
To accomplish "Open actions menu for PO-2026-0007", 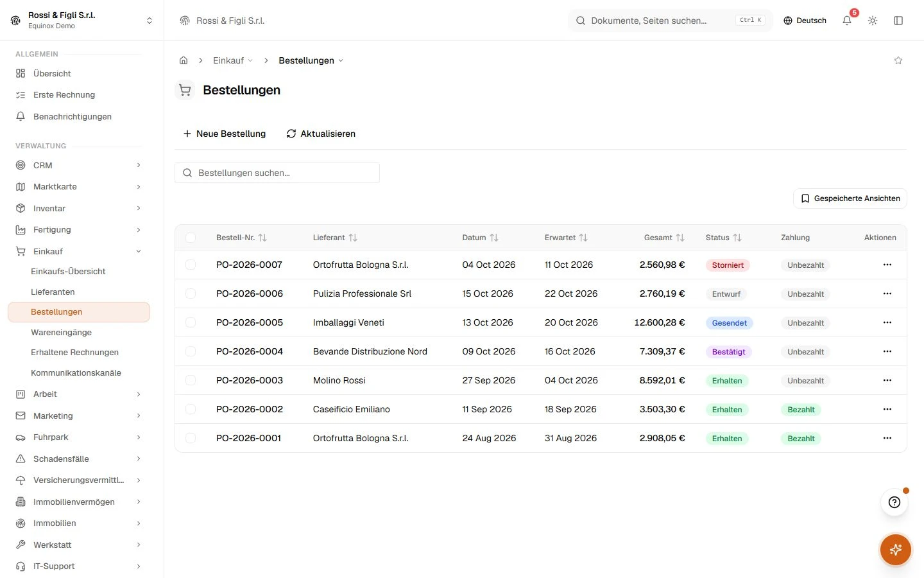I will [887, 265].
